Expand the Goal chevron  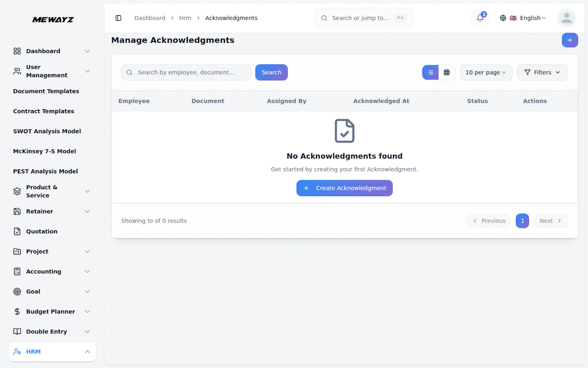(87, 291)
